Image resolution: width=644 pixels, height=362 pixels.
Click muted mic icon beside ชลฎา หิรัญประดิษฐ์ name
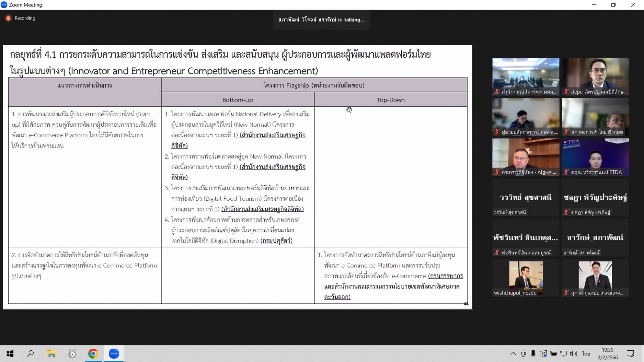(x=566, y=212)
